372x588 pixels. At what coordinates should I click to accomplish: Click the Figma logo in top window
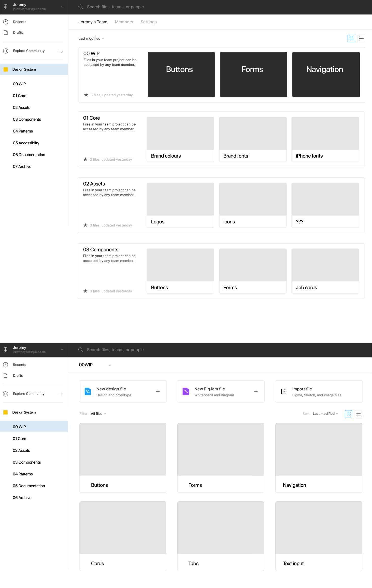coord(6,7)
